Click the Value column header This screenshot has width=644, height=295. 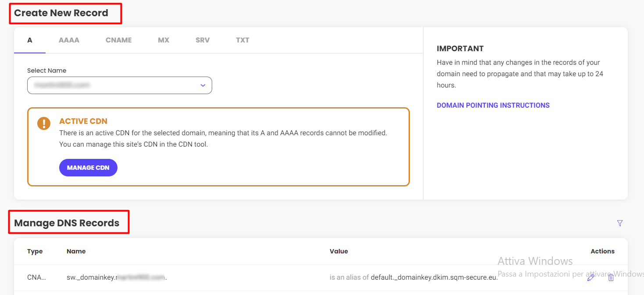[338, 251]
